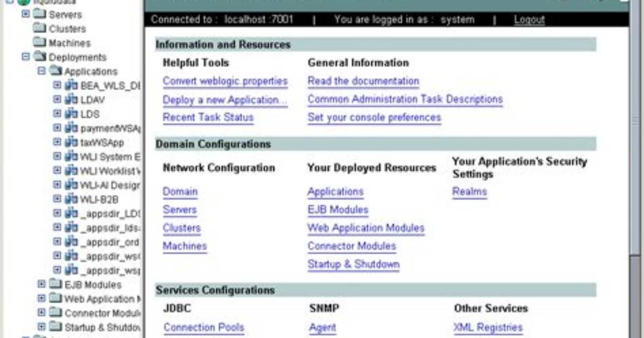The image size is (644, 338).
Task: Click the _appsdir_lds application icon
Action: point(71,228)
